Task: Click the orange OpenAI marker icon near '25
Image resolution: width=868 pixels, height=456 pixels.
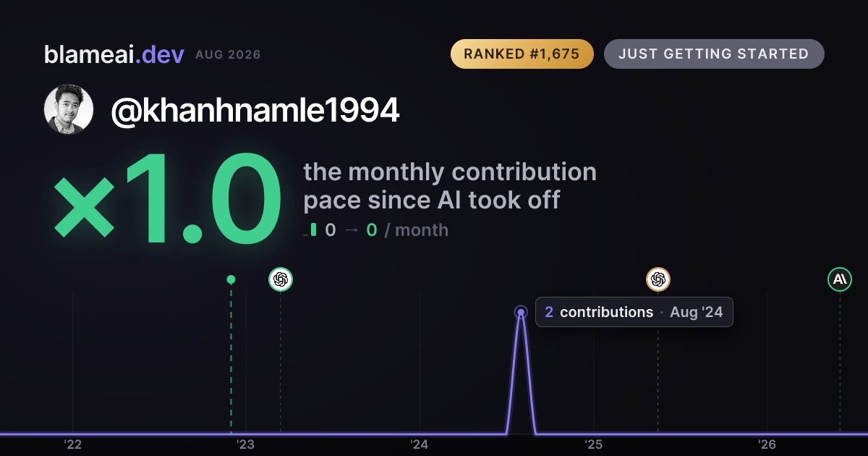Action: (x=658, y=279)
